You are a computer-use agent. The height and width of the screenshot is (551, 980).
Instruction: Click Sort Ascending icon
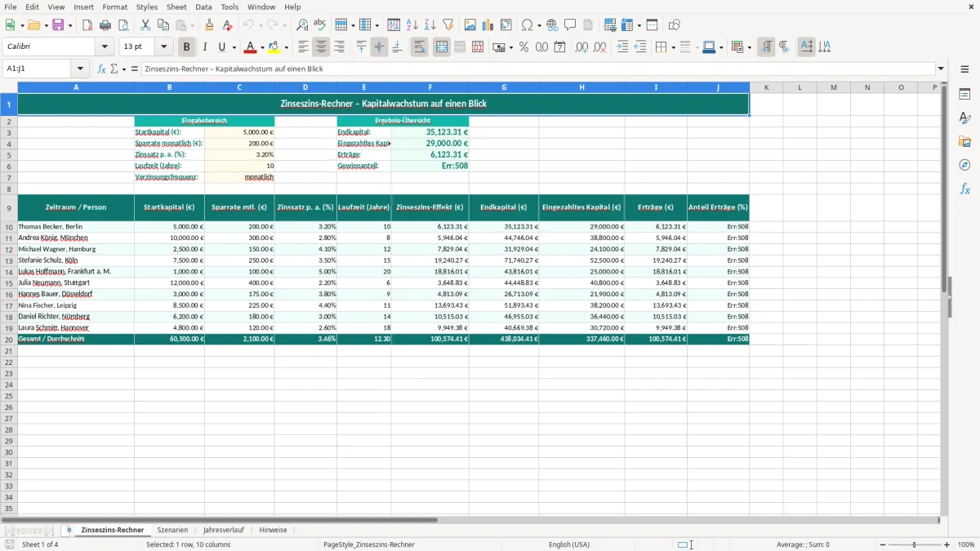click(x=412, y=25)
